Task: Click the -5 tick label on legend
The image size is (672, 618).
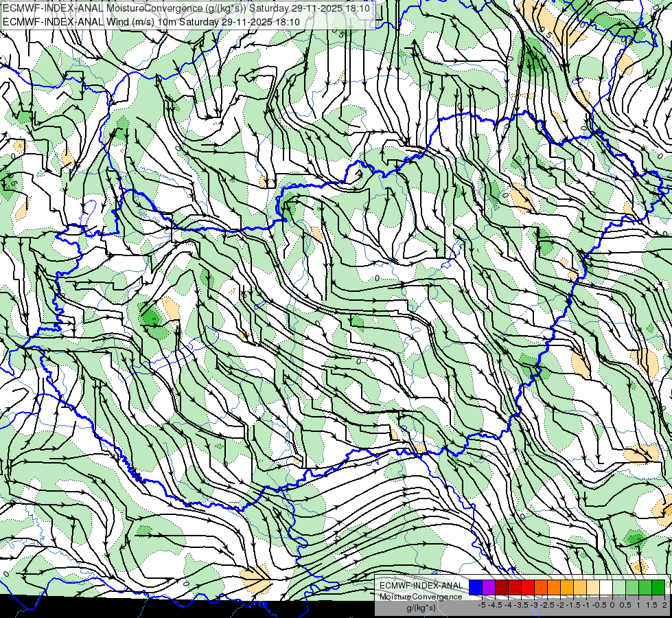Action: 482,605
